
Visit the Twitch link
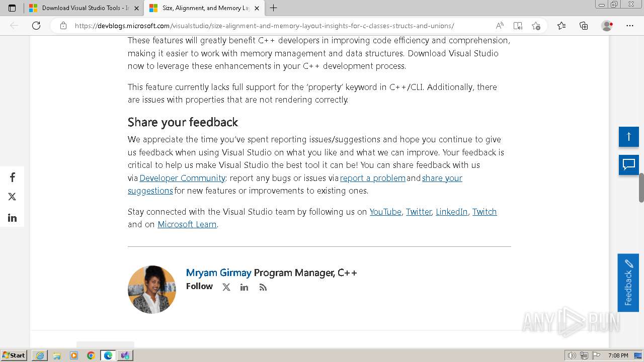485,212
